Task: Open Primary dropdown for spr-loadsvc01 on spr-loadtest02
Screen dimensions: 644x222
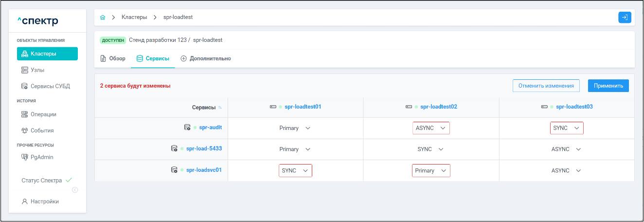Action: tap(431, 171)
